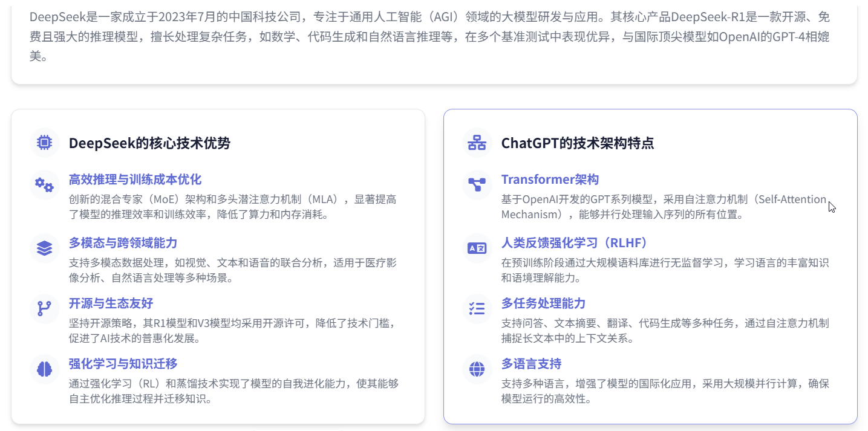Click the description beginning 基于OpenAI开发的GPT系列模型

pos(664,207)
